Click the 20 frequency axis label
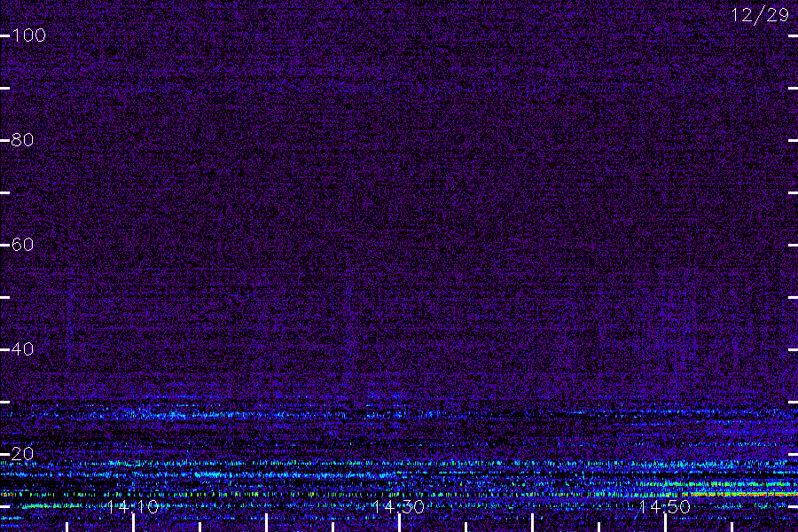The width and height of the screenshot is (798, 532). point(22,454)
